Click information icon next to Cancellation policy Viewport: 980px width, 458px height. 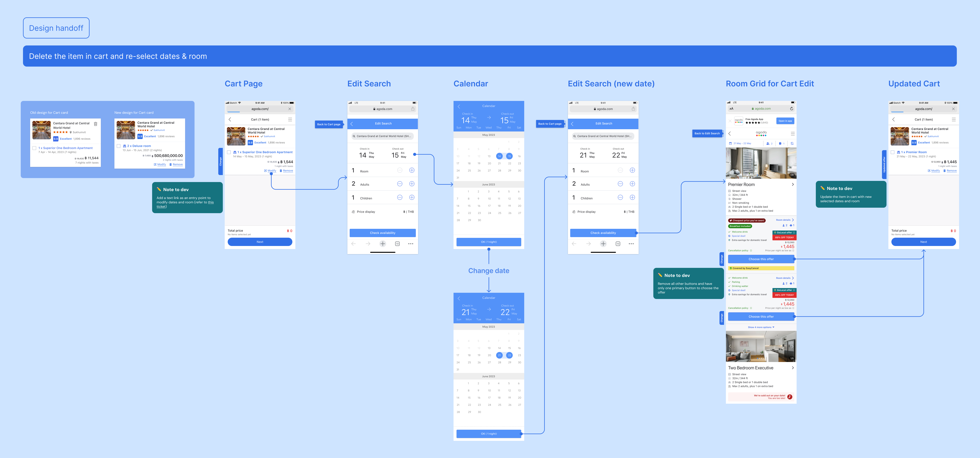tap(751, 251)
